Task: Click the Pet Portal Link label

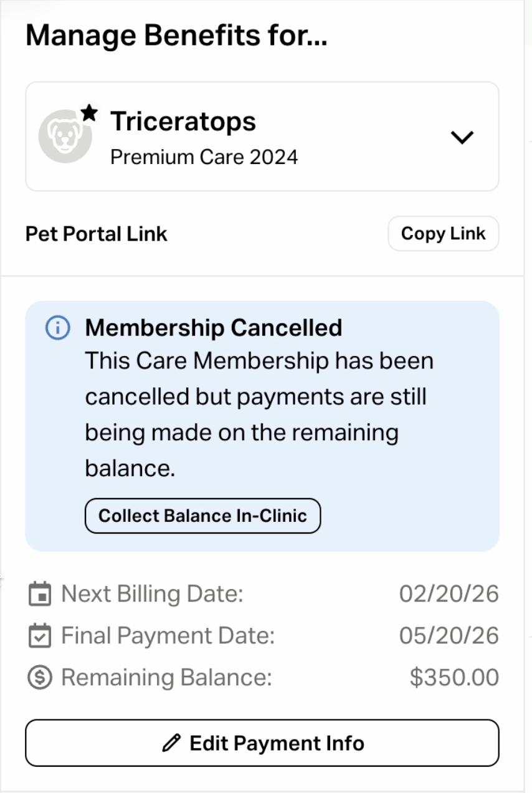Action: click(97, 234)
